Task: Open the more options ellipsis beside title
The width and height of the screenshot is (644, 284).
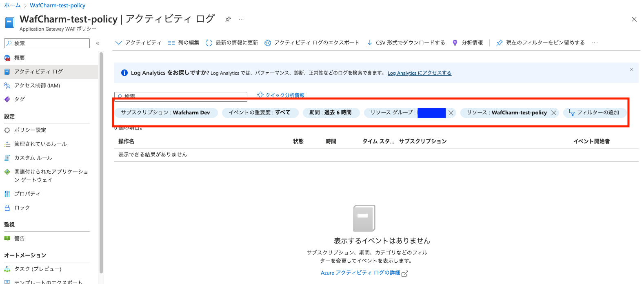Action: click(x=241, y=19)
